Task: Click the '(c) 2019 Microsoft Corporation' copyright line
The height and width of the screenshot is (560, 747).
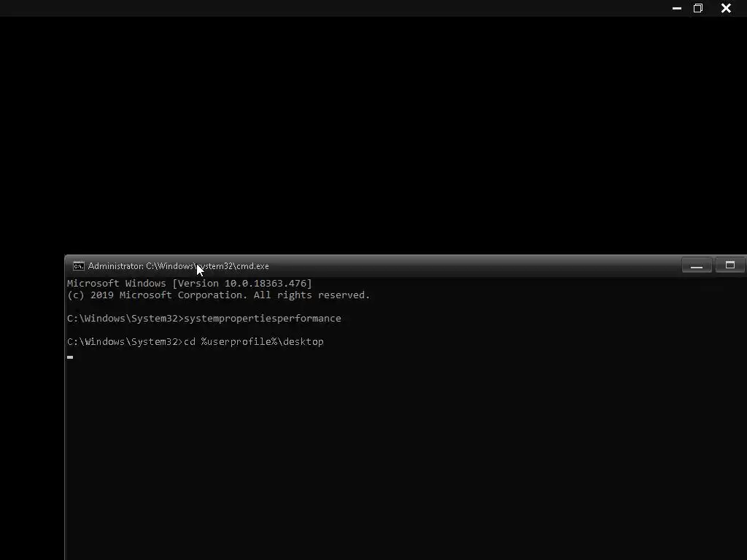Action: point(219,295)
